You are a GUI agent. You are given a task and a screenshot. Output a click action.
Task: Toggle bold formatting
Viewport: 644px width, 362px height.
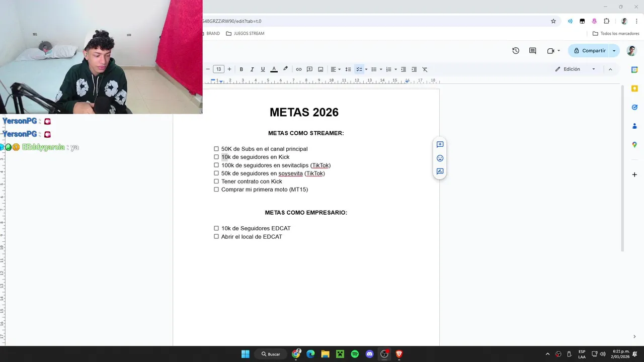[242, 69]
